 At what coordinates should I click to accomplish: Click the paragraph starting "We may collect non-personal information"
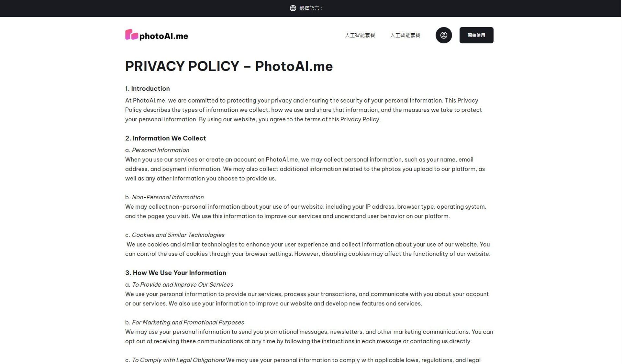(x=305, y=211)
